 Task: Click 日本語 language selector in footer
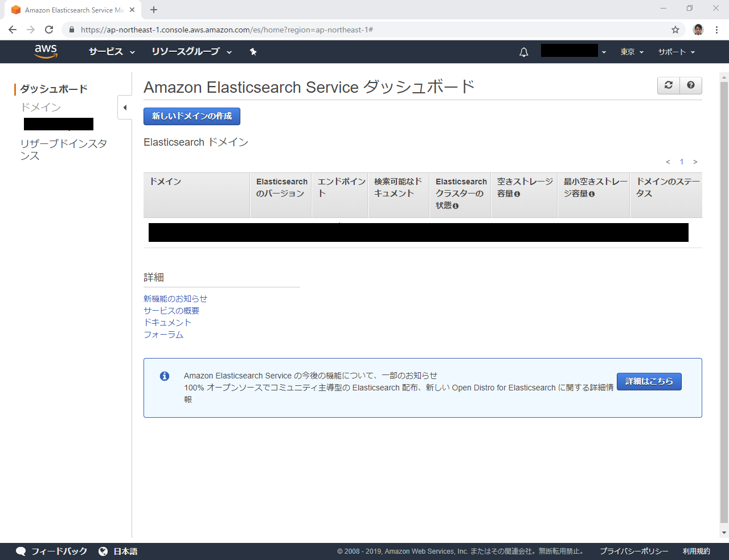coord(125,551)
